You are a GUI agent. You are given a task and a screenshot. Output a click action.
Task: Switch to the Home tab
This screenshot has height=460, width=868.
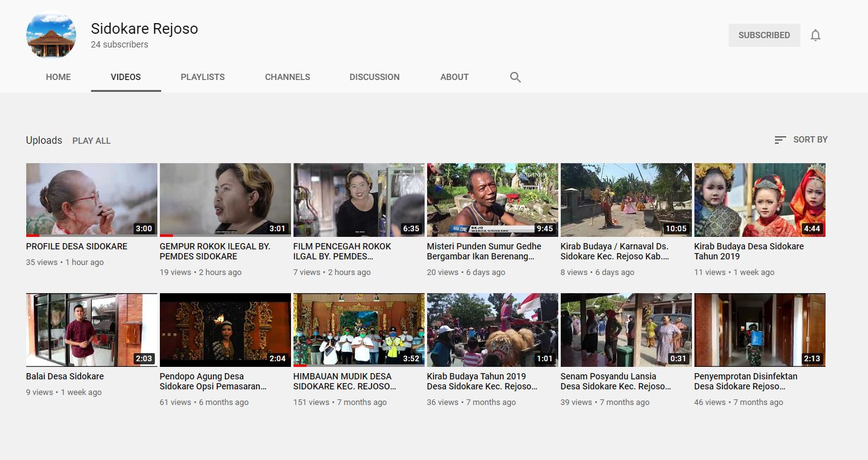tap(58, 77)
